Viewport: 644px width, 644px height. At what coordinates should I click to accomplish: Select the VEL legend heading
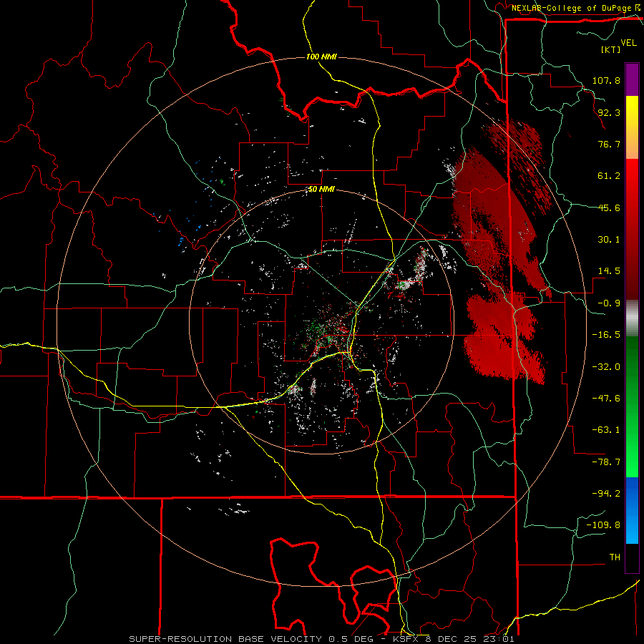[628, 43]
